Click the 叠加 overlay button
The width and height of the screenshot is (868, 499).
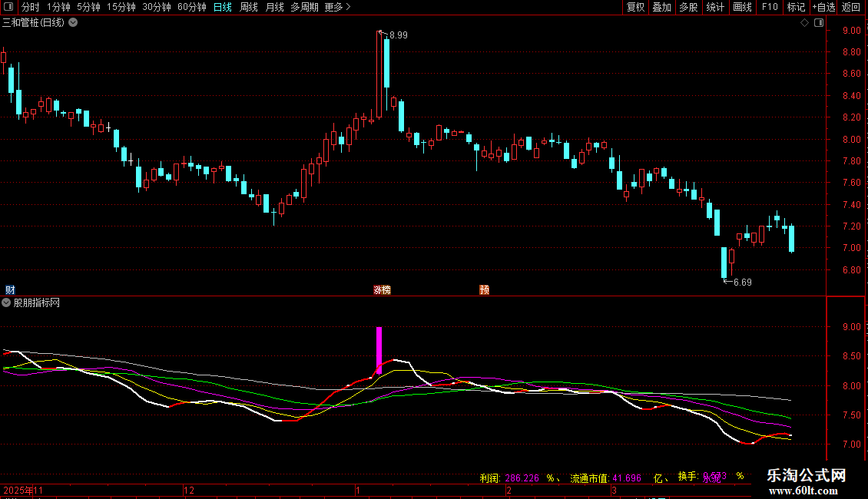(661, 7)
